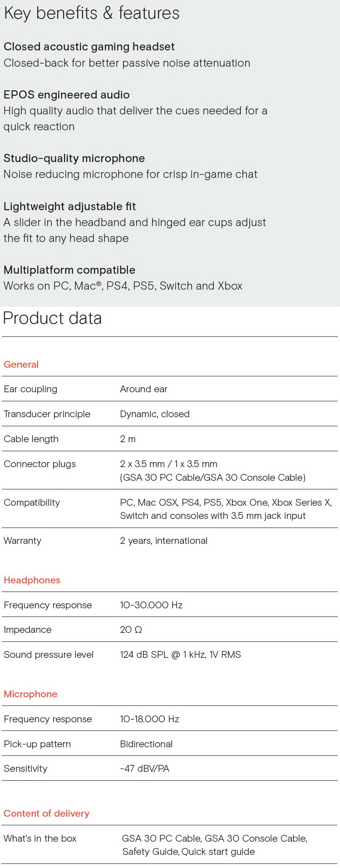Select the 2 years, international warranty value
340x868 pixels.
164,541
